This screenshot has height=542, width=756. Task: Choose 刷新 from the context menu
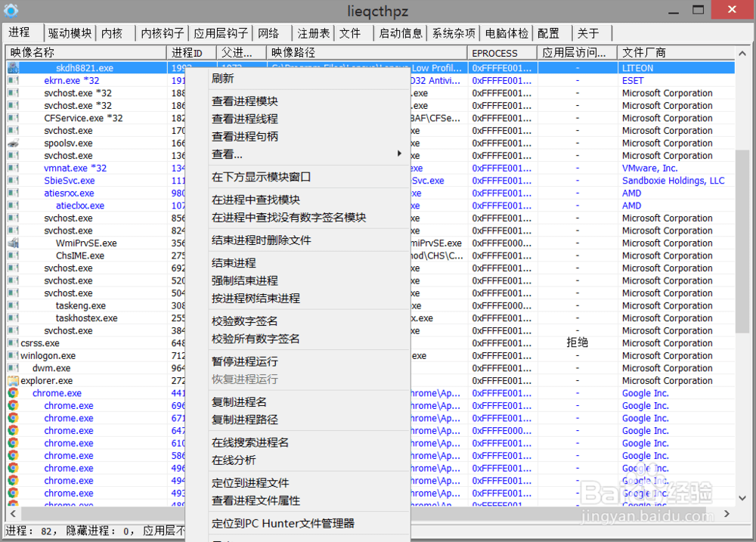click(x=223, y=79)
